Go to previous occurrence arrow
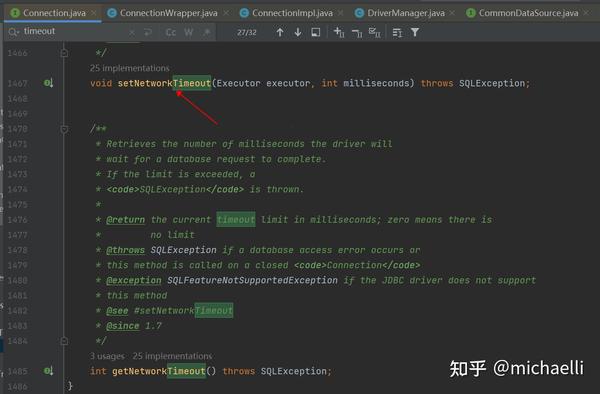This screenshot has height=394, width=600. [280, 33]
